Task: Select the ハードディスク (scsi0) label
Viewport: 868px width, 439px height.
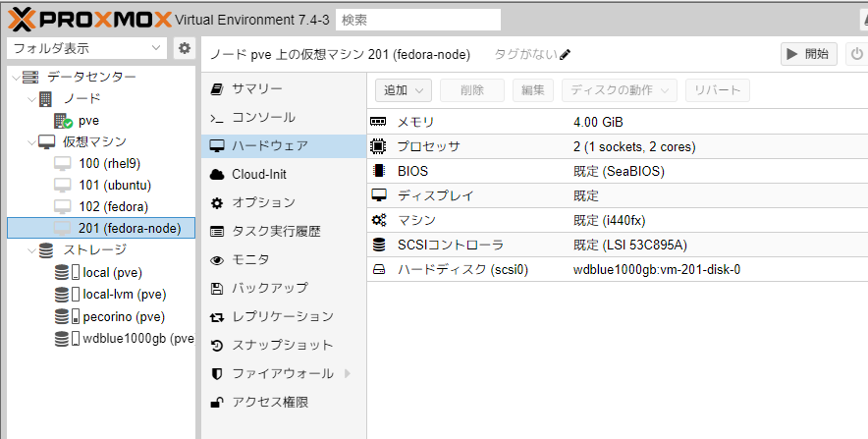Action: coord(462,270)
